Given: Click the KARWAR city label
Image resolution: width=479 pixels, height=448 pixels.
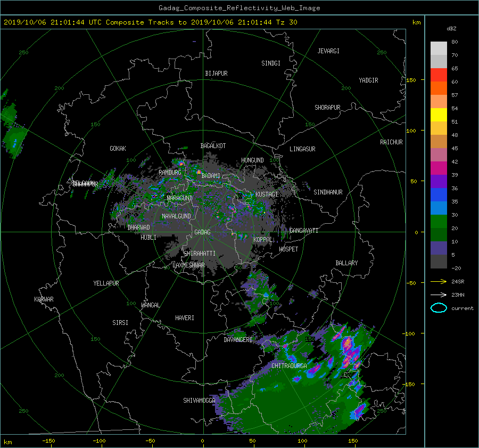Looking at the screenshot, I should 44,299.
